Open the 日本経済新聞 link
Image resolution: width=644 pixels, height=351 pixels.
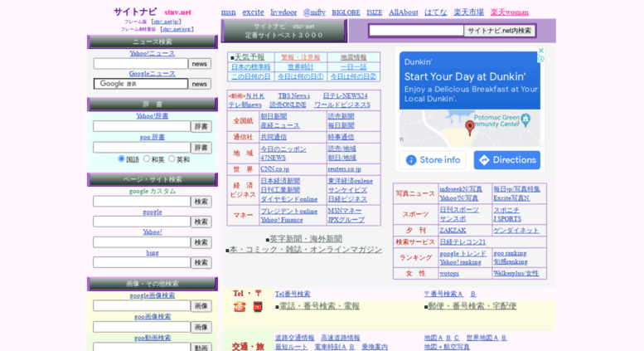(x=280, y=181)
